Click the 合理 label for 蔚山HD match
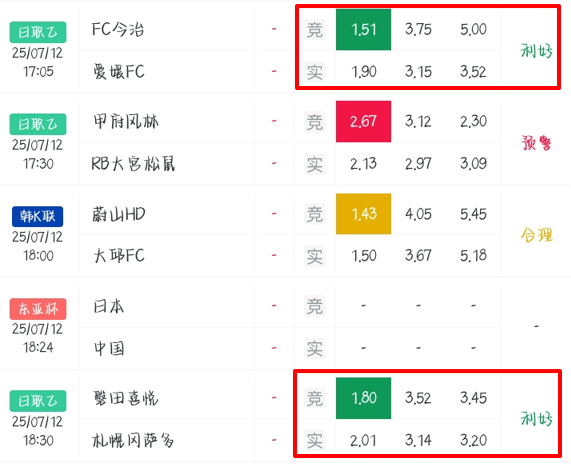Screen dimensions: 571x467 (537, 235)
